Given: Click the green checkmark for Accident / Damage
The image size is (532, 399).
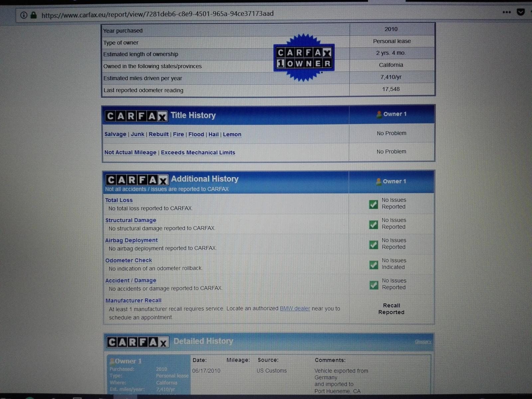Looking at the screenshot, I should click(374, 285).
